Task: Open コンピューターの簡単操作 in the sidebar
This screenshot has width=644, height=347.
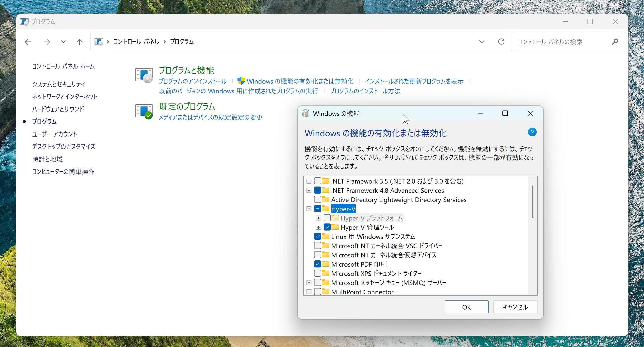Action: tap(63, 172)
